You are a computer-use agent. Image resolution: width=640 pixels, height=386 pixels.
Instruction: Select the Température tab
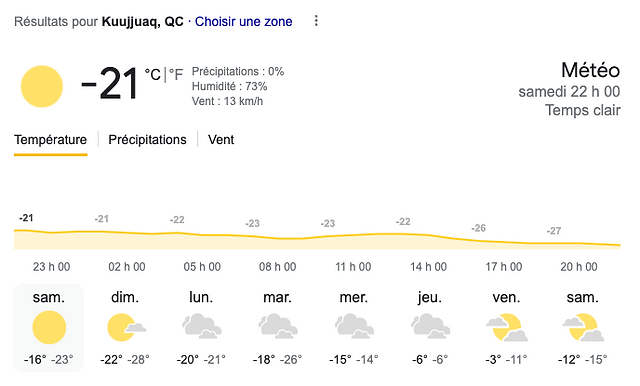coord(50,140)
